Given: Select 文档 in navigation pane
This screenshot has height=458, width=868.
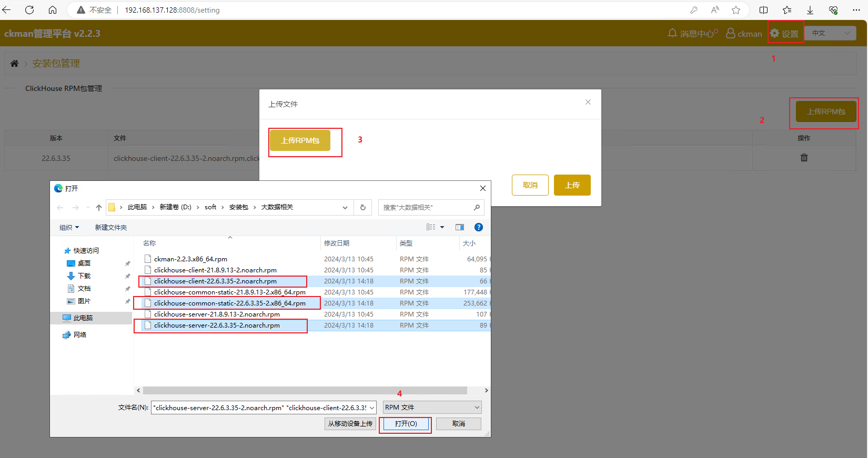Looking at the screenshot, I should (x=84, y=289).
